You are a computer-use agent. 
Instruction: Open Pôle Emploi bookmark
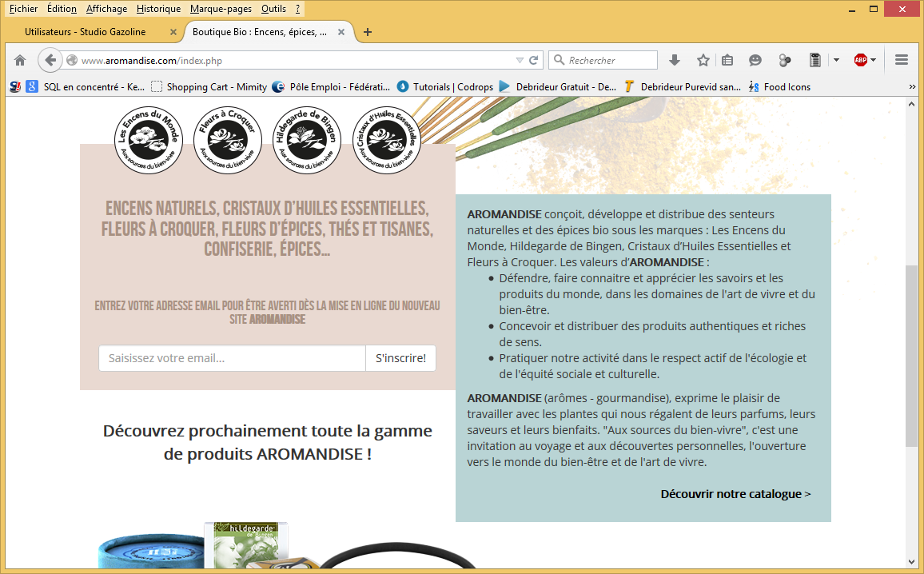pyautogui.click(x=331, y=86)
